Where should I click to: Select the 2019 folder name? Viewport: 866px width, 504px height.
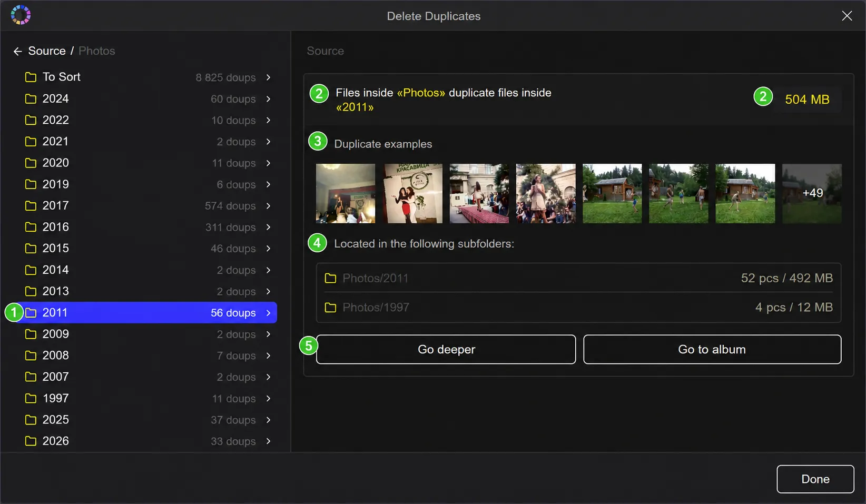tap(56, 184)
